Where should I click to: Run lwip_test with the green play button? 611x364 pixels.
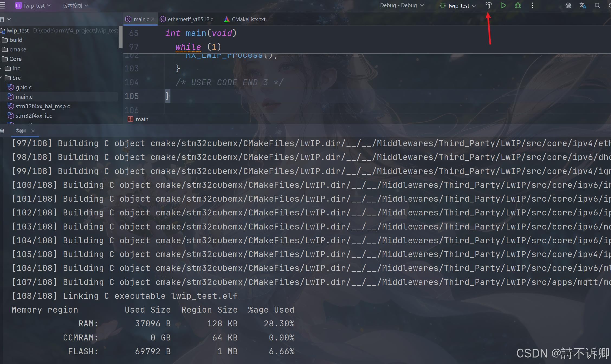point(503,5)
